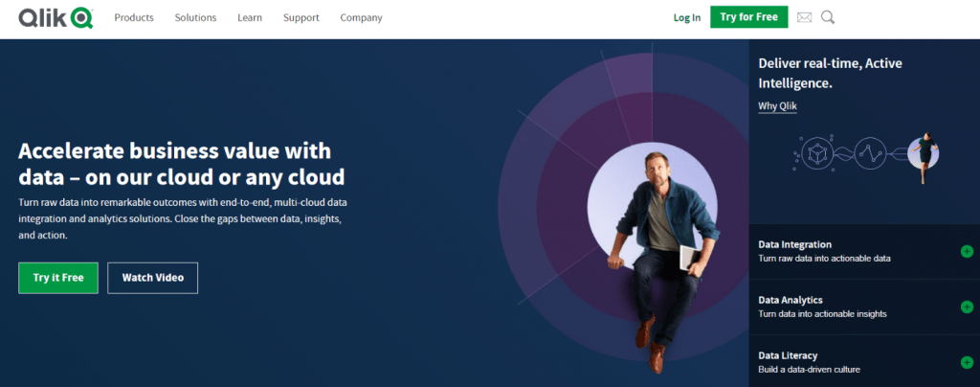Viewport: 980px width, 387px height.
Task: Click the "Accelerate business value with data" headline
Action: [181, 164]
